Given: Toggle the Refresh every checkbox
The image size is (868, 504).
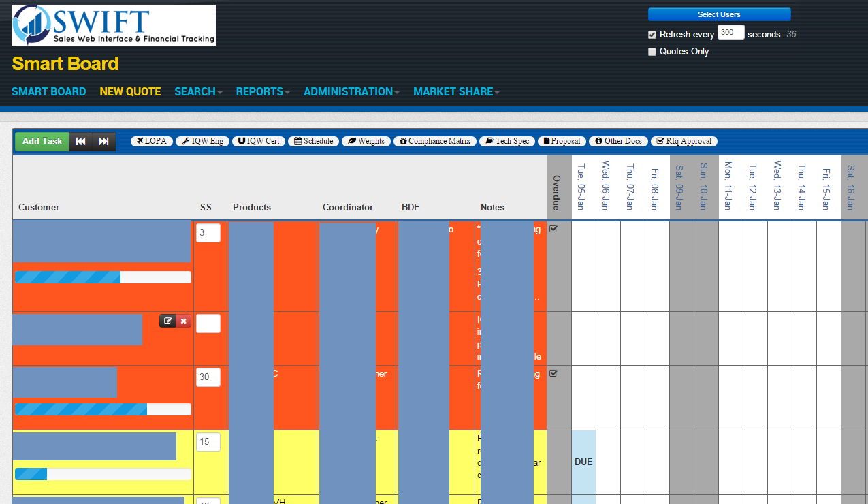Looking at the screenshot, I should [x=652, y=35].
